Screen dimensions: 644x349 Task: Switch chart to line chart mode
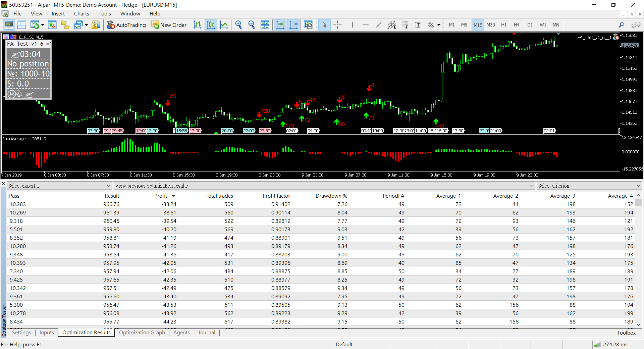tap(224, 25)
